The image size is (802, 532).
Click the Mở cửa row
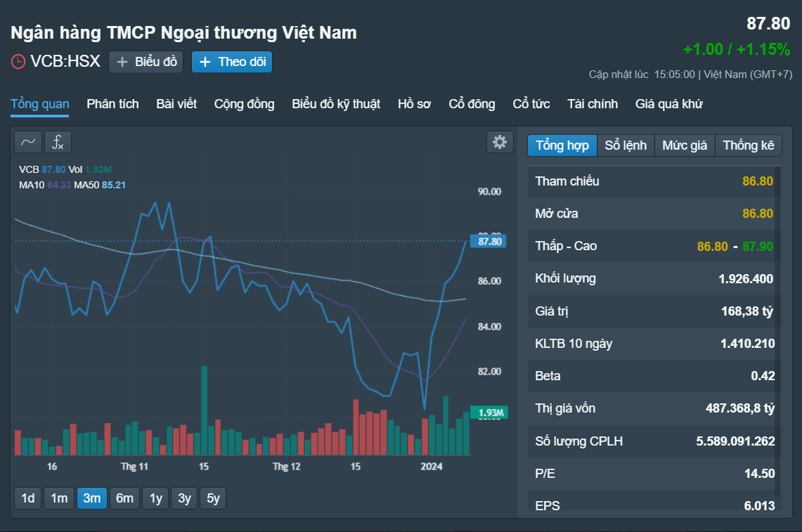pyautogui.click(x=654, y=214)
